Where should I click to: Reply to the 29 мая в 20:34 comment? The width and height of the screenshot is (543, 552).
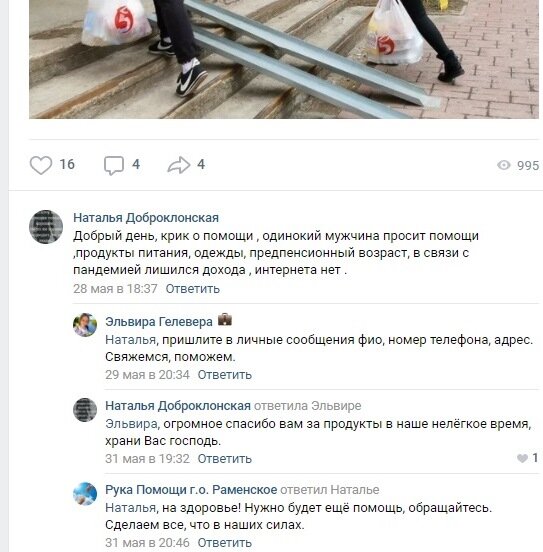tap(225, 375)
